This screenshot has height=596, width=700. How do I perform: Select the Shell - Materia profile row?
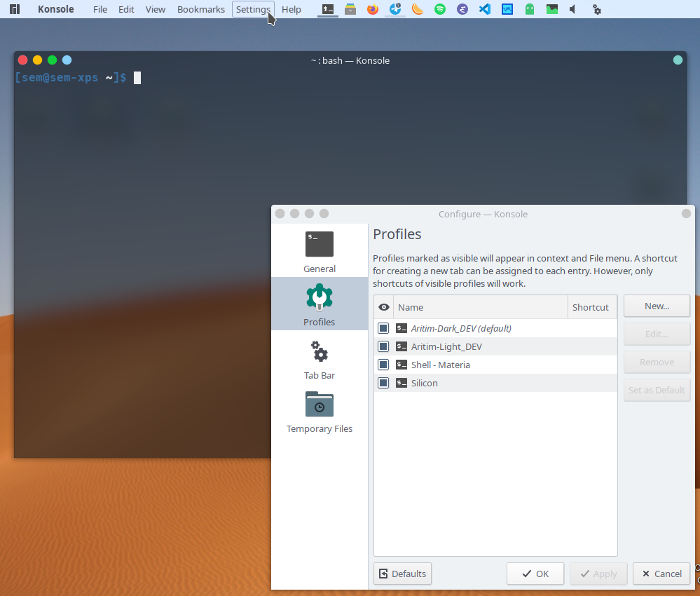tap(495, 365)
